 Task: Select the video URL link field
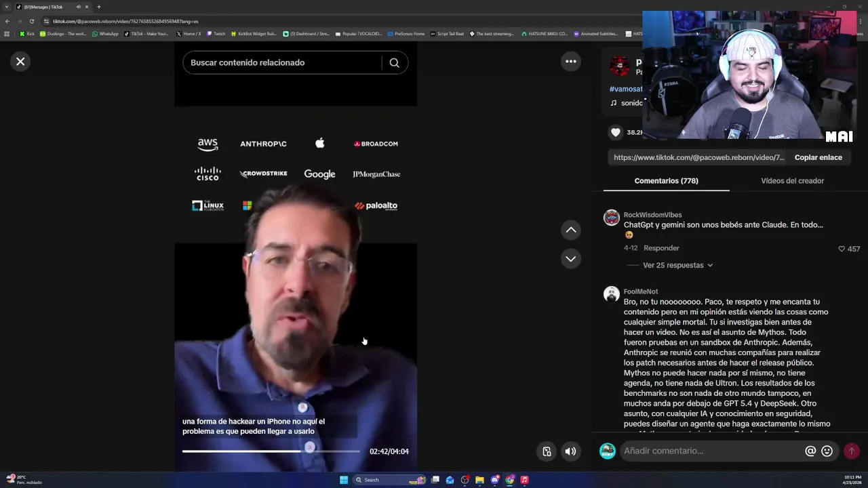(698, 157)
